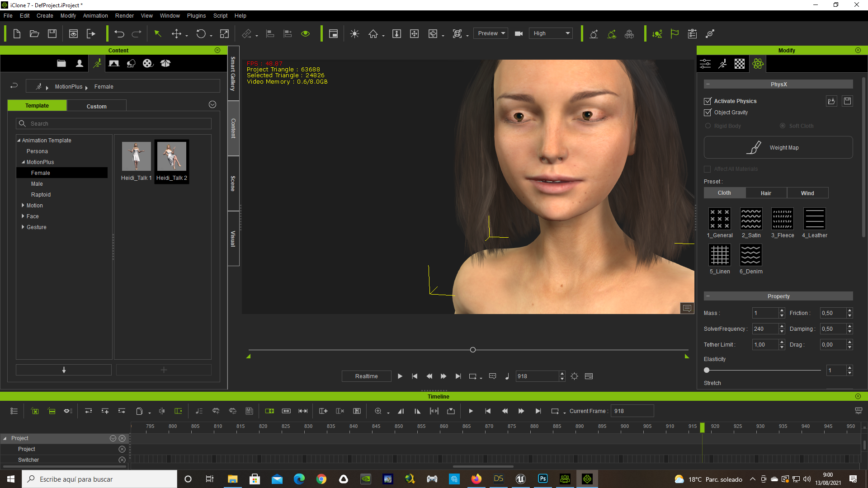This screenshot has width=868, height=488.
Task: Click the green timeline playhead marker
Action: coord(702,427)
